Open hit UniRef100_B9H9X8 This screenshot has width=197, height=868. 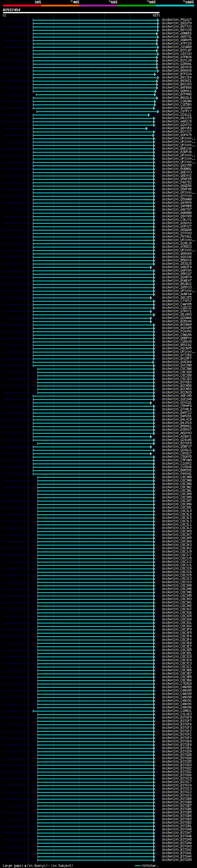click(177, 71)
